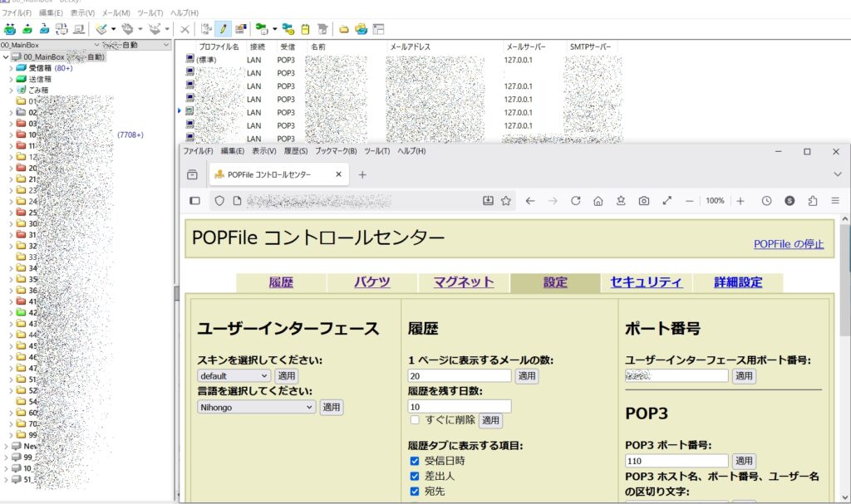Open the browser extensions puzzle icon
The image size is (851, 504).
coord(812,201)
